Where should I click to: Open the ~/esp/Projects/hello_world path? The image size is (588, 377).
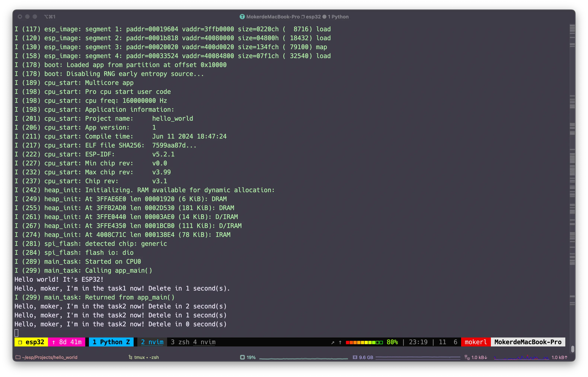coord(50,357)
